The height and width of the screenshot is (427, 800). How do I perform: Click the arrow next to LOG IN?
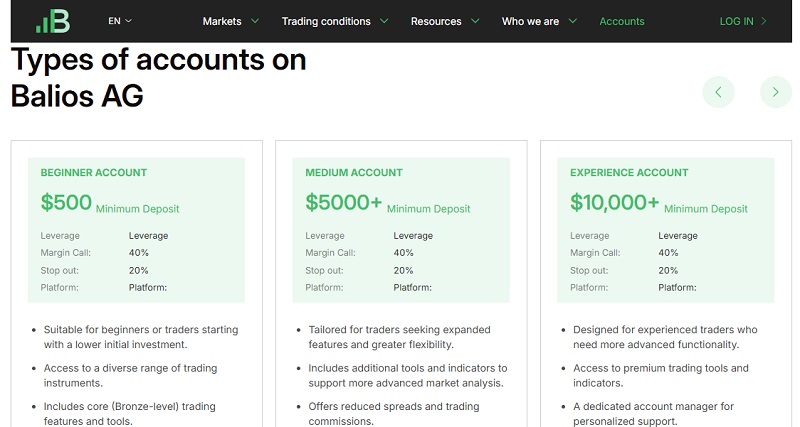point(764,21)
